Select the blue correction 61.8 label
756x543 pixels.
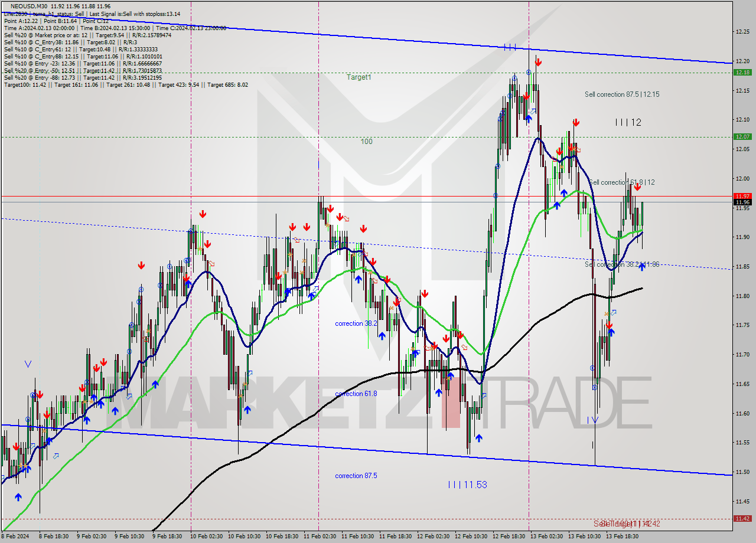tap(356, 394)
